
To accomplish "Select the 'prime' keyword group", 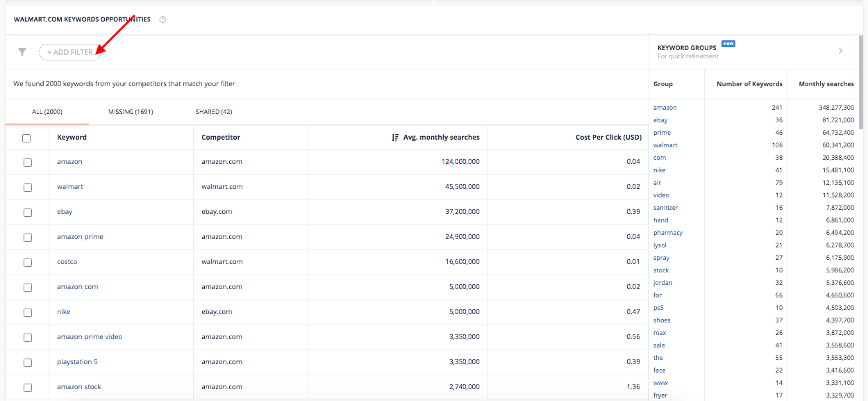I will (662, 133).
